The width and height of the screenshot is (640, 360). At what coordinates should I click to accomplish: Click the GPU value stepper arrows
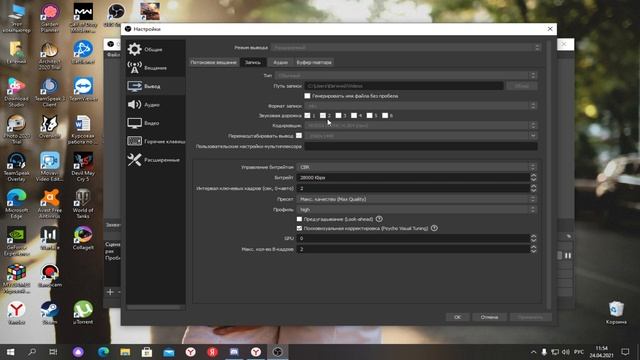coord(533,238)
